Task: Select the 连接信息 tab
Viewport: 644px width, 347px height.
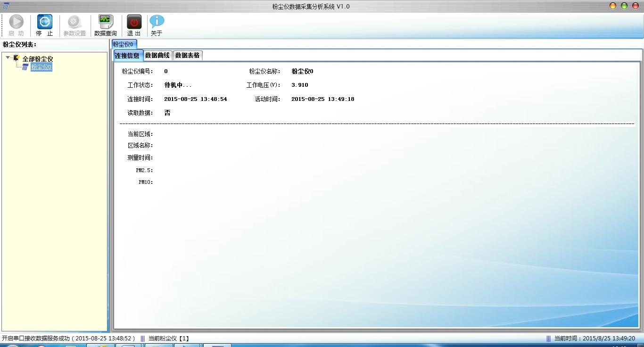Action: (x=127, y=56)
